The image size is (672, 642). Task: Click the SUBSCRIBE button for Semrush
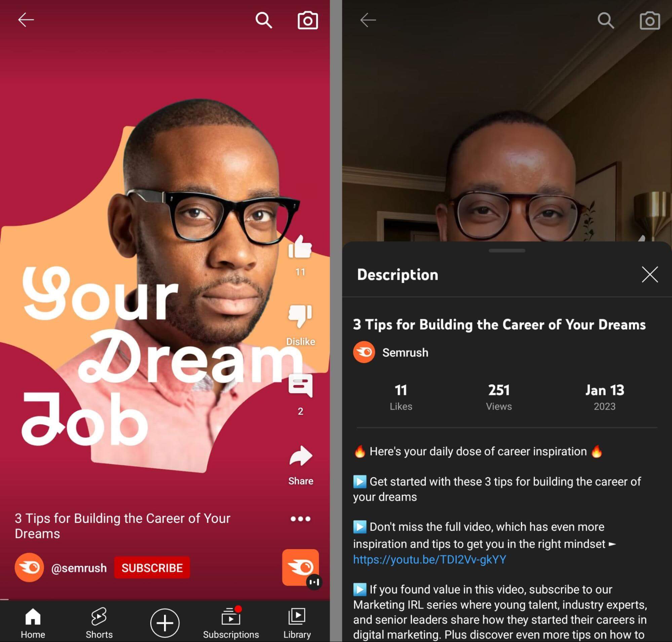click(x=152, y=567)
